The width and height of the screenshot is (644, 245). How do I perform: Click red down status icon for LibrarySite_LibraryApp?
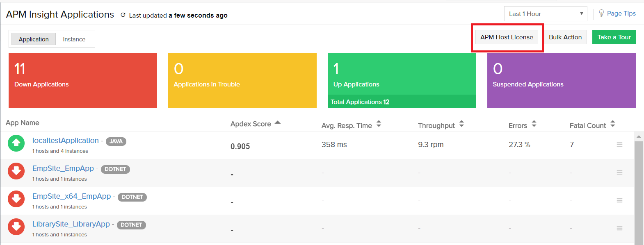click(x=16, y=227)
